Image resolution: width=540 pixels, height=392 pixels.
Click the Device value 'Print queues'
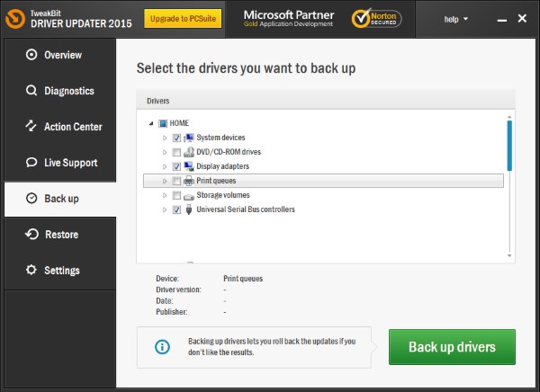point(243,279)
